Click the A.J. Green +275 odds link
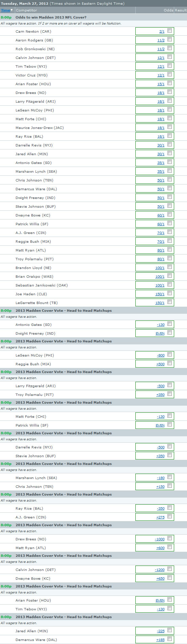Image resolution: width=187 pixels, height=644 pixels. [x=160, y=517]
